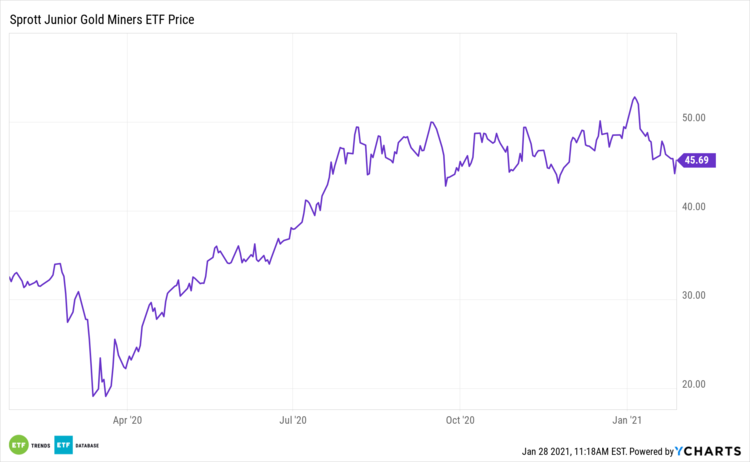Click the 20.00 y-axis price label

coord(693,384)
